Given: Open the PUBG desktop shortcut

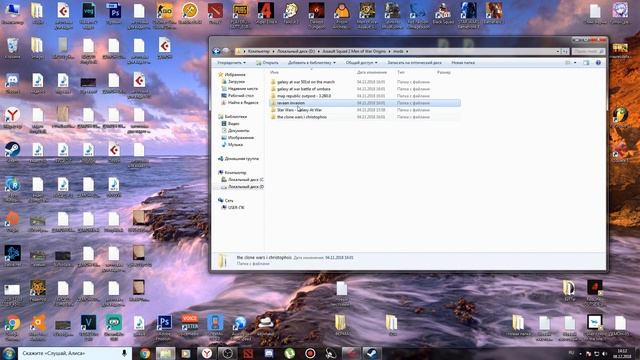Looking at the screenshot, I should pos(240,14).
